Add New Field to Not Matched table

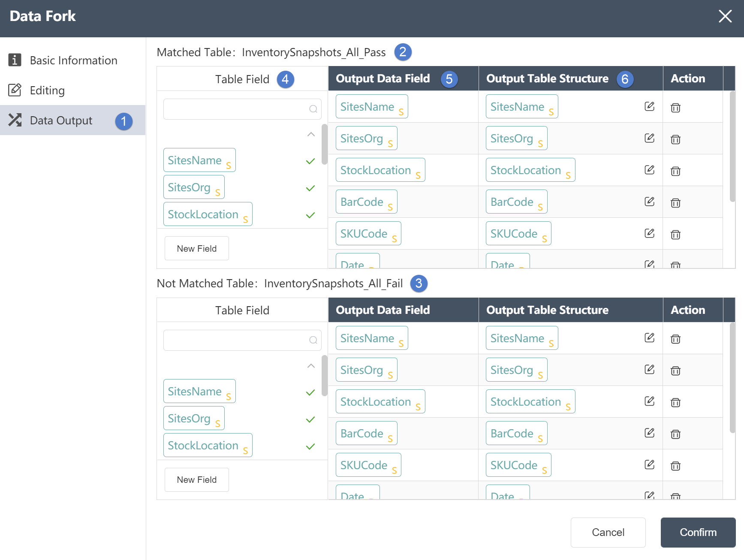click(197, 479)
